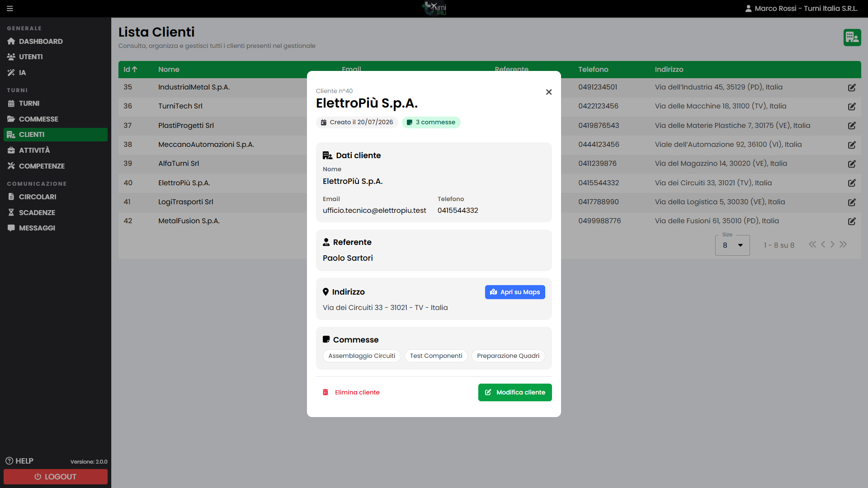The width and height of the screenshot is (868, 488).
Task: Select the Preparazione Quadri chip
Action: pos(508,356)
